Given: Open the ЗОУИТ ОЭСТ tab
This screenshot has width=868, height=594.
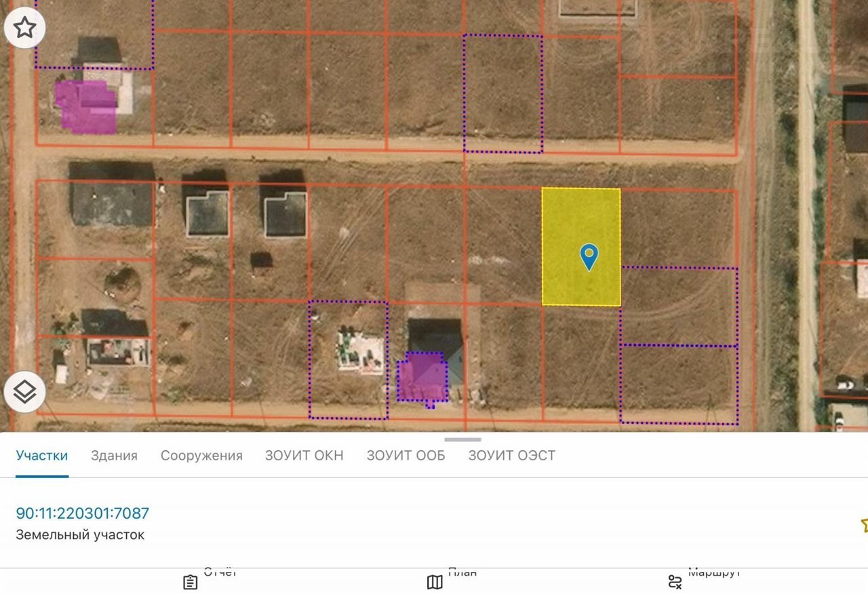Looking at the screenshot, I should point(511,456).
